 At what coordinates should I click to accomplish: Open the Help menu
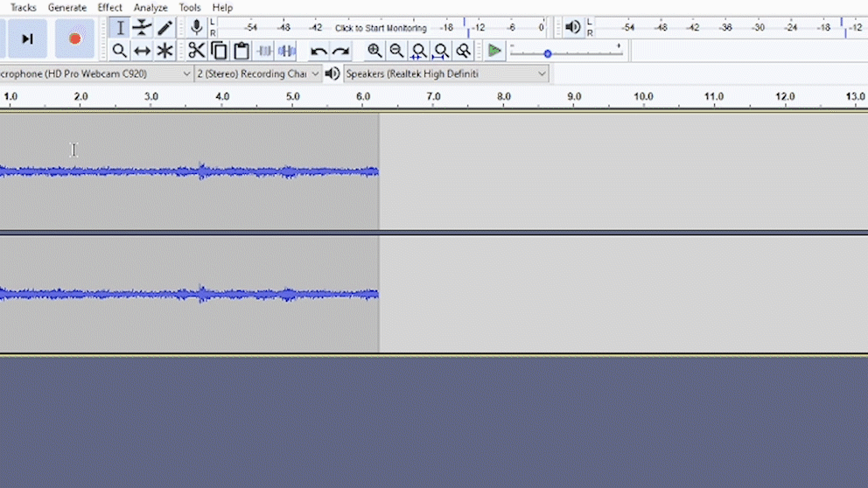click(x=222, y=8)
